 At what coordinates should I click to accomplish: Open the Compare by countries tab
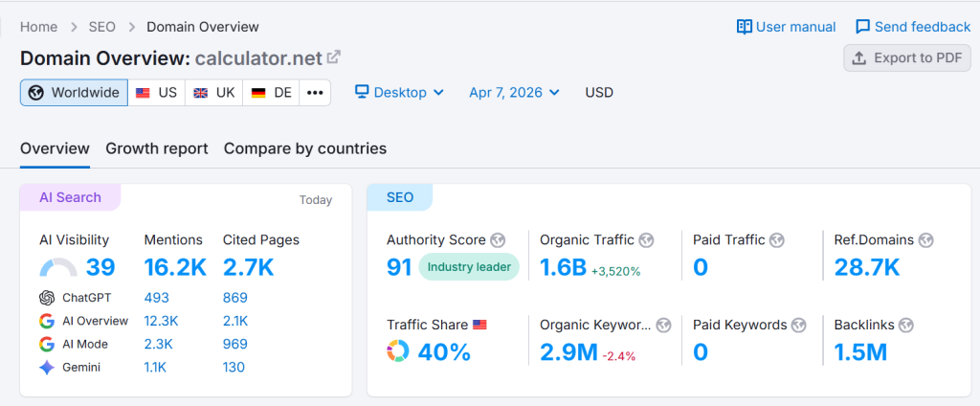pos(304,148)
